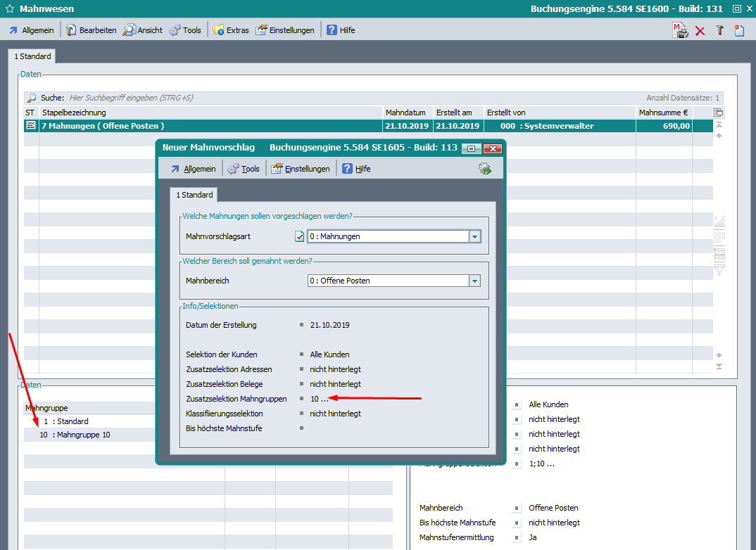Run the Mahnvorschlag with gear-play icon
756x550 pixels.
(x=484, y=169)
